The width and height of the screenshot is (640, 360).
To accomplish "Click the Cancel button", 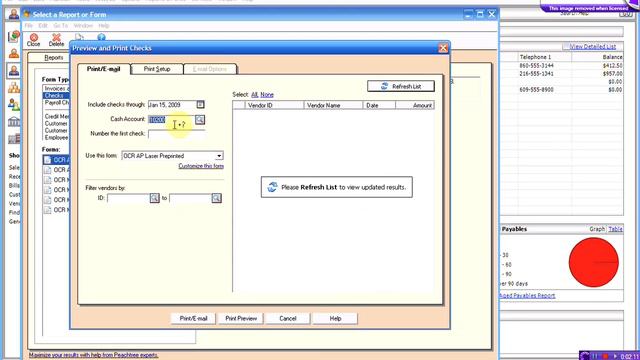I will 288,318.
